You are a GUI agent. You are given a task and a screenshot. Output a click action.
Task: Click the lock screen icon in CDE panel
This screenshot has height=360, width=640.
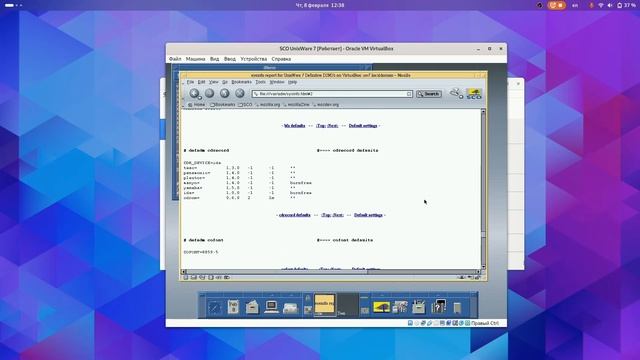(308, 299)
